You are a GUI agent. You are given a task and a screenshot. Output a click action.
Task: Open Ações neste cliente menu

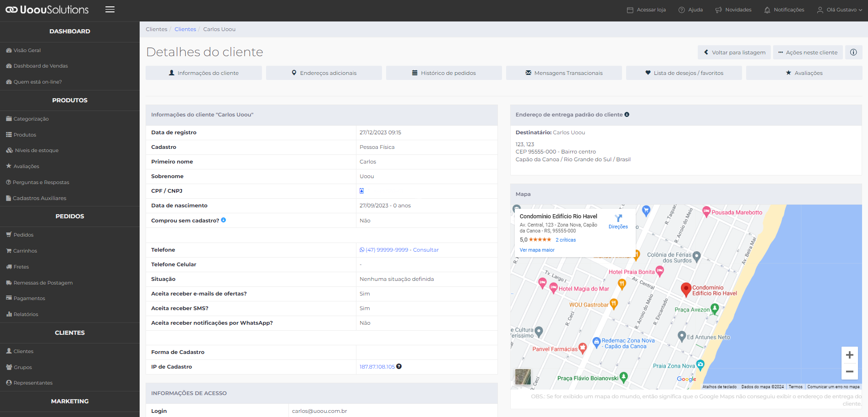point(808,53)
